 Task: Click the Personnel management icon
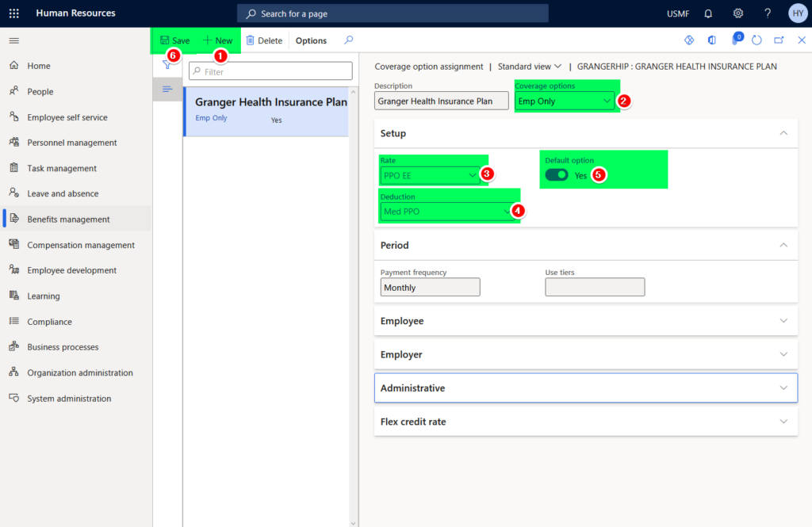point(14,143)
